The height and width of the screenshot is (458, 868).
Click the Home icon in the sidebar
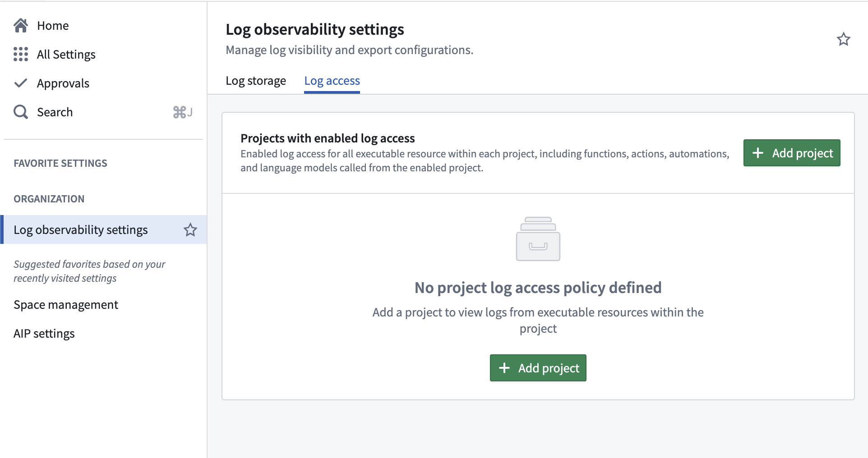point(20,25)
